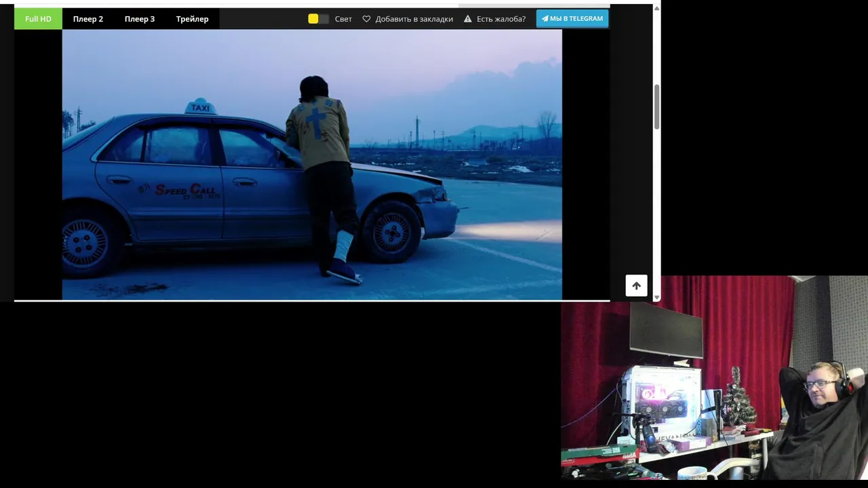The height and width of the screenshot is (488, 868).
Task: Switch to Плеер 3 tab
Action: click(x=140, y=19)
